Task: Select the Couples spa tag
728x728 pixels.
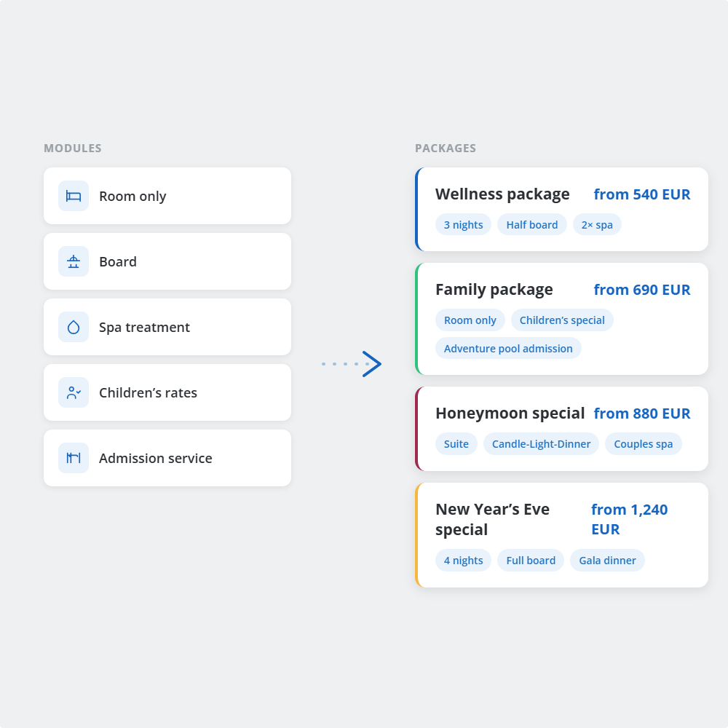Action: click(644, 444)
